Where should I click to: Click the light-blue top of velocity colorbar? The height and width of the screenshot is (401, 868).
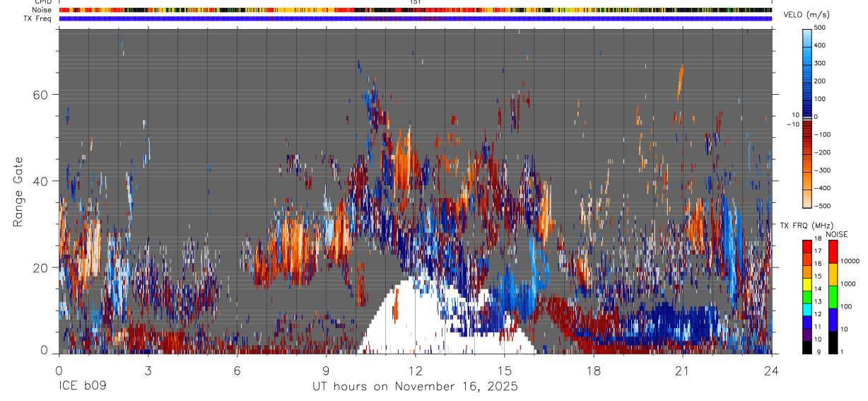(x=808, y=39)
